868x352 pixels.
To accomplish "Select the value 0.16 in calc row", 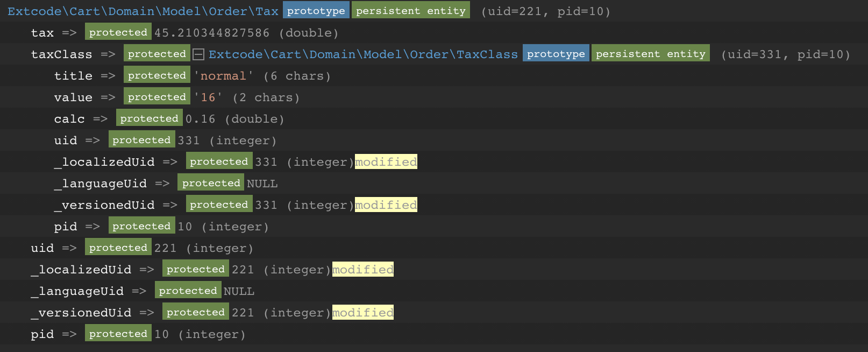I will click(201, 119).
